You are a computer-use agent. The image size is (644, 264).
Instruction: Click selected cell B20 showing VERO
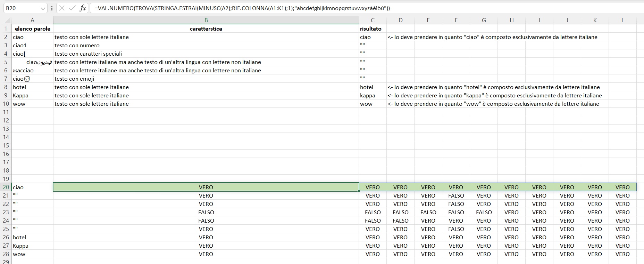point(206,187)
